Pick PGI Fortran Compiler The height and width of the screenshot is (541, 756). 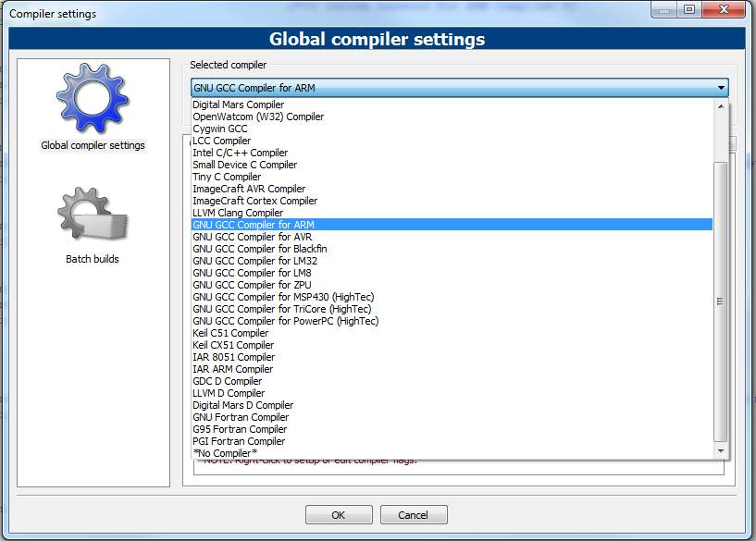tap(452, 442)
